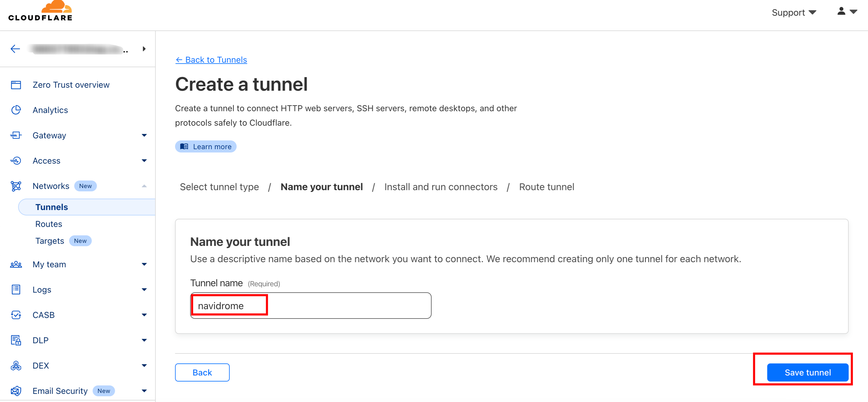868x402 pixels.
Task: Follow the Back to Tunnels link
Action: pos(211,60)
